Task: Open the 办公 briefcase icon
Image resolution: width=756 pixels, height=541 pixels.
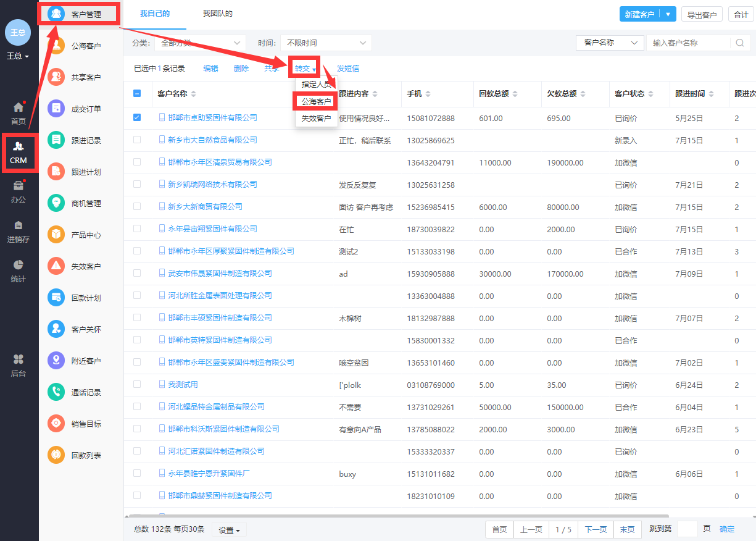Action: click(19, 186)
